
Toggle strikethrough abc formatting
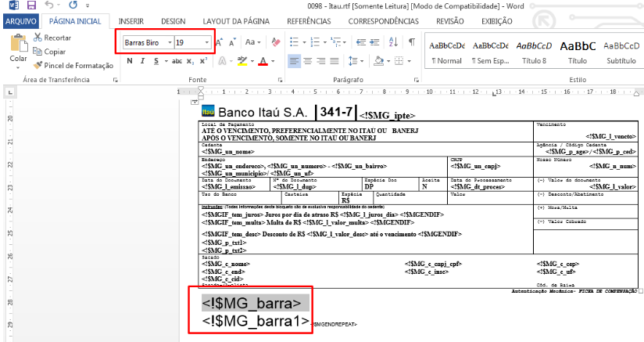177,61
